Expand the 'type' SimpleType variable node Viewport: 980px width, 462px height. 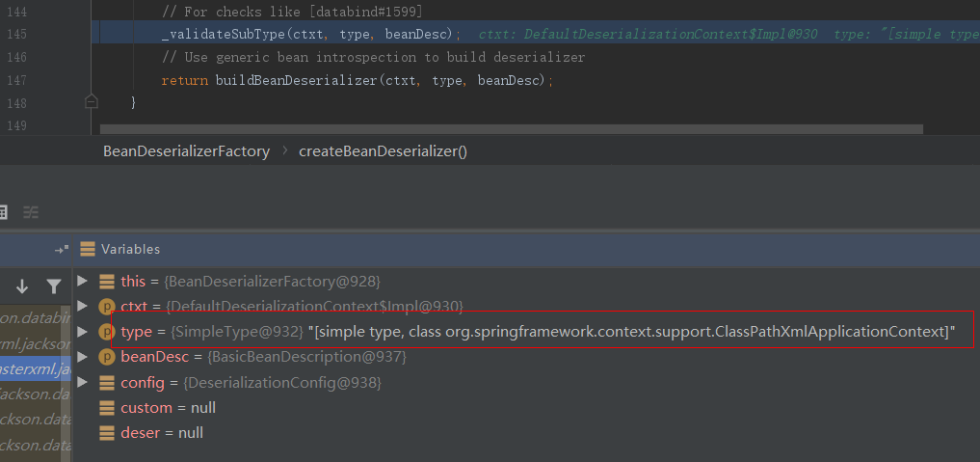(83, 332)
